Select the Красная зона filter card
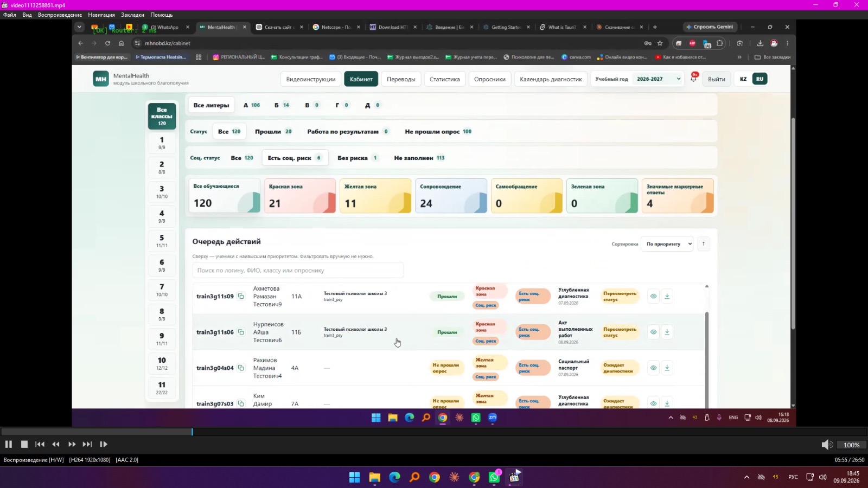868x488 pixels. pyautogui.click(x=300, y=196)
